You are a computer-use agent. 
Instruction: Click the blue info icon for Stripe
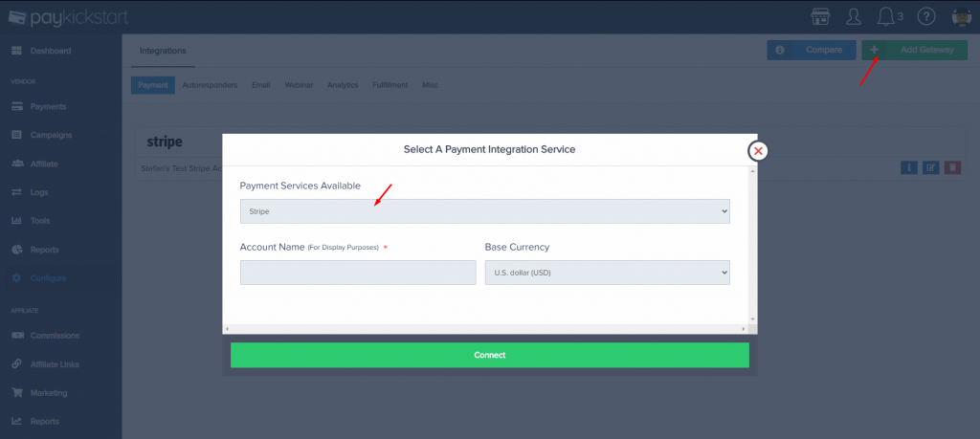909,168
